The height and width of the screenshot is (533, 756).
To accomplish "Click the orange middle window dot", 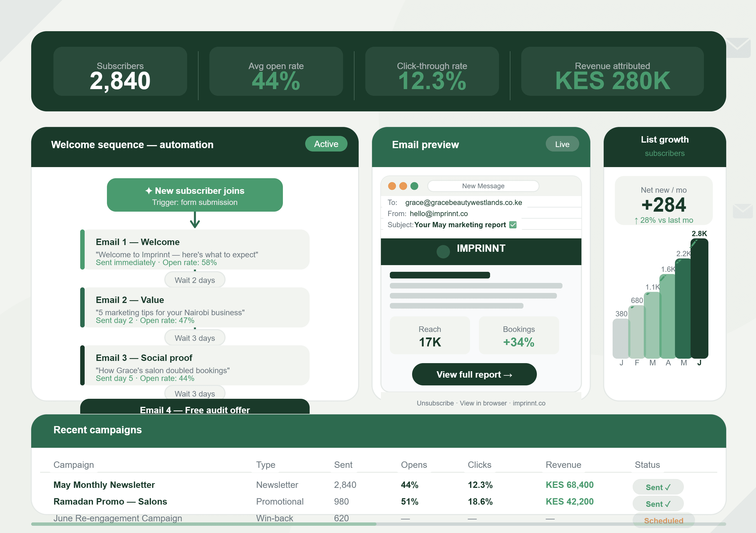I will [x=403, y=186].
